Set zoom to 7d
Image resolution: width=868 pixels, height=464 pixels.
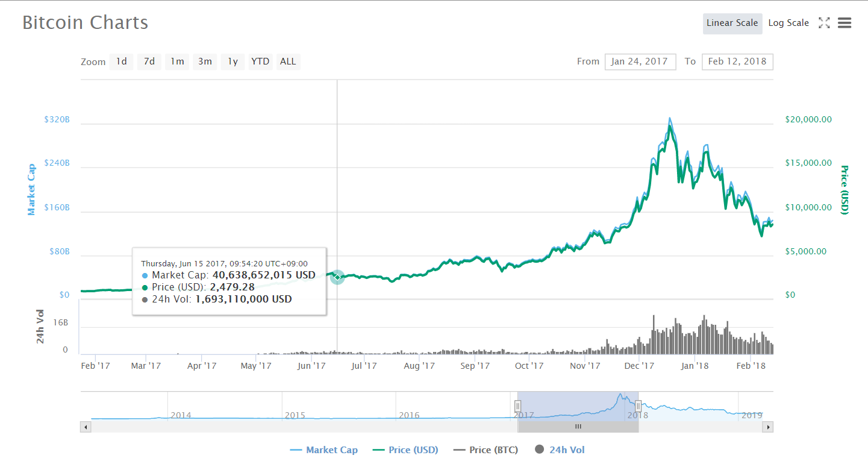pos(149,61)
